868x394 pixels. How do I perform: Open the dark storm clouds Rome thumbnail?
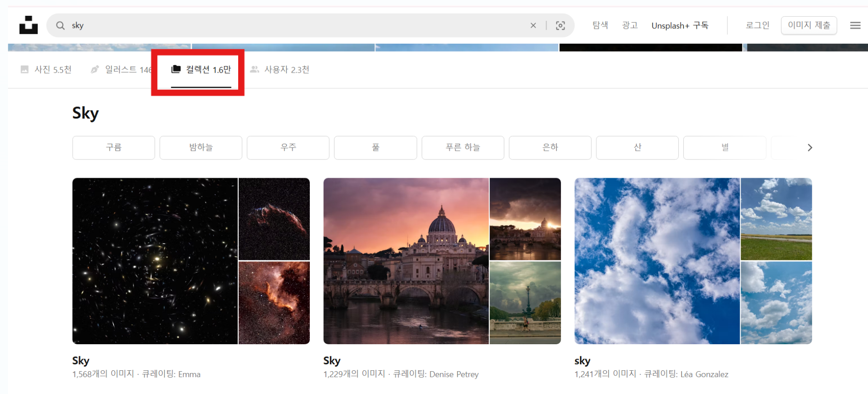[x=525, y=219]
